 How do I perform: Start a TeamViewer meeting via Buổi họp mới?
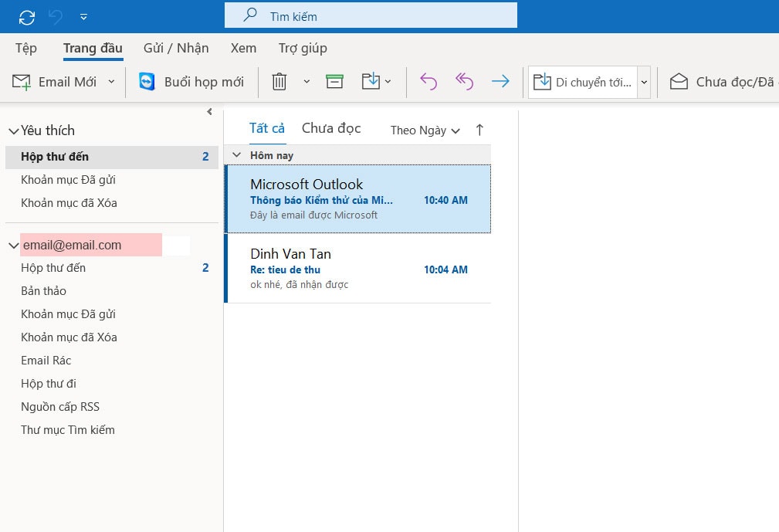coord(191,82)
